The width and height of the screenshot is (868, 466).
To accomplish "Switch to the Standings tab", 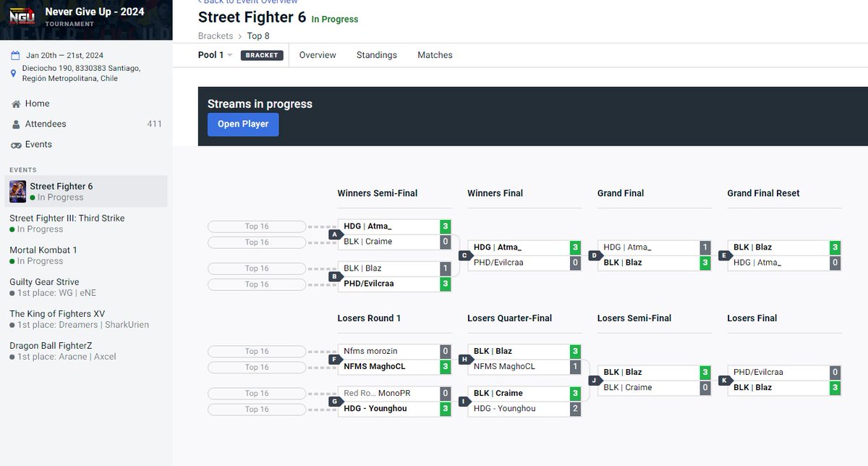I will [x=377, y=55].
